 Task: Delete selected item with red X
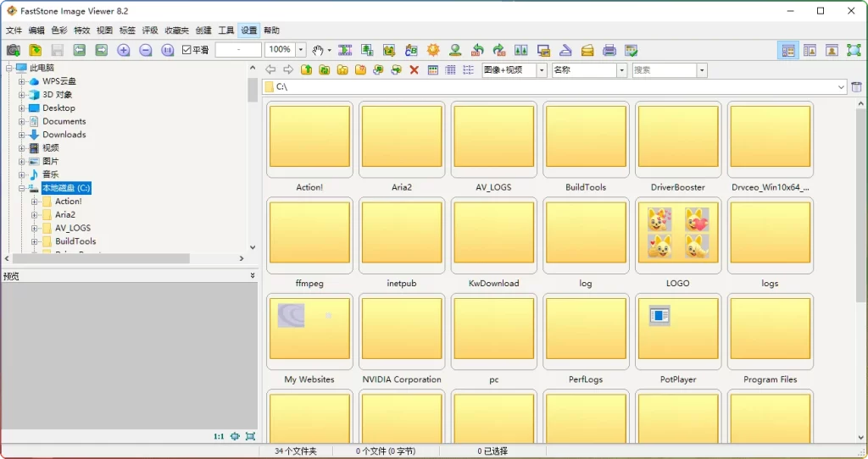[x=414, y=69]
